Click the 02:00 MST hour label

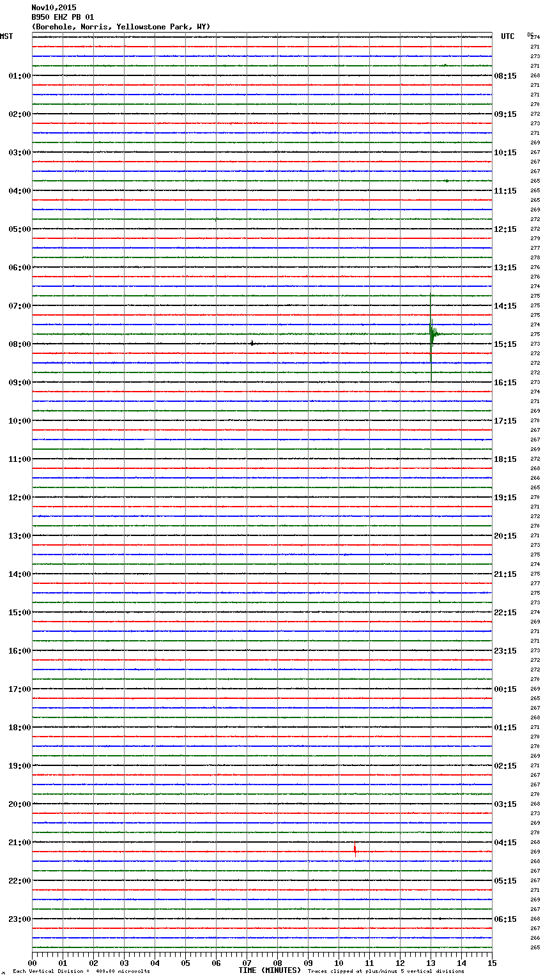(20, 114)
